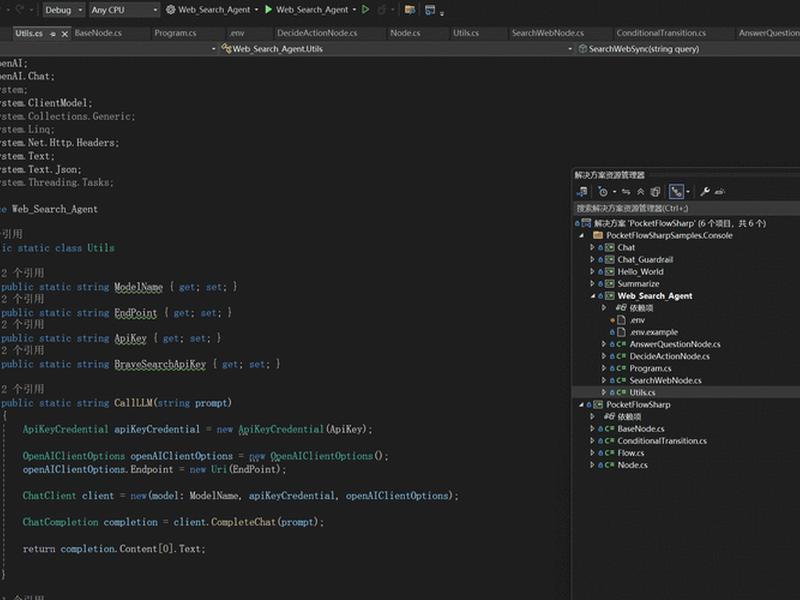Viewport: 800px width, 600px height.
Task: Select the .env.example file
Action: 654,332
